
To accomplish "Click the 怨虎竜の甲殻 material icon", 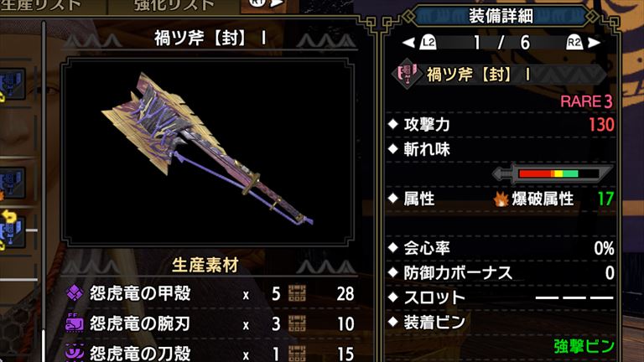I will [75, 293].
